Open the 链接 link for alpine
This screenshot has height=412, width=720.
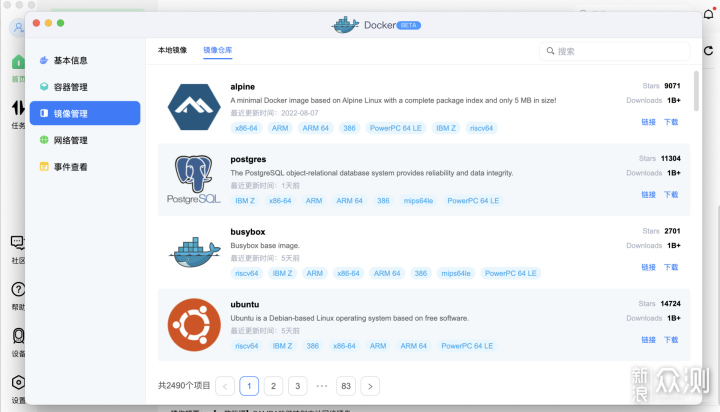tap(648, 122)
